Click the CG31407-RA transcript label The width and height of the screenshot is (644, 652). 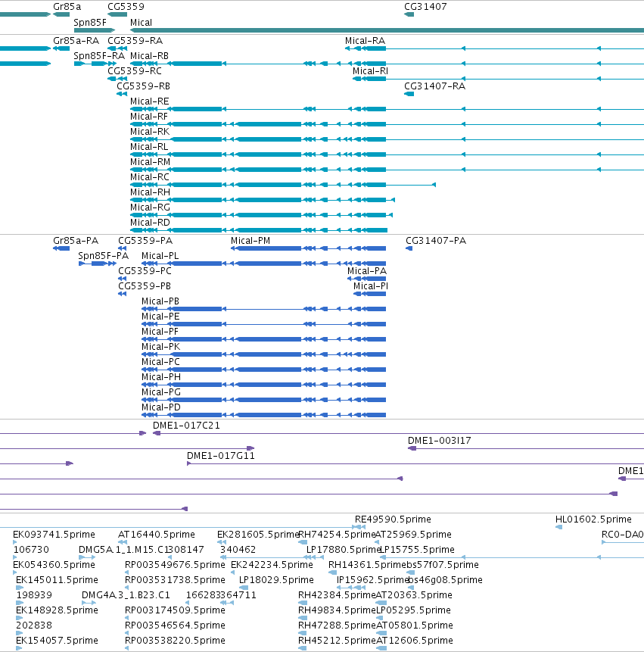tap(434, 86)
